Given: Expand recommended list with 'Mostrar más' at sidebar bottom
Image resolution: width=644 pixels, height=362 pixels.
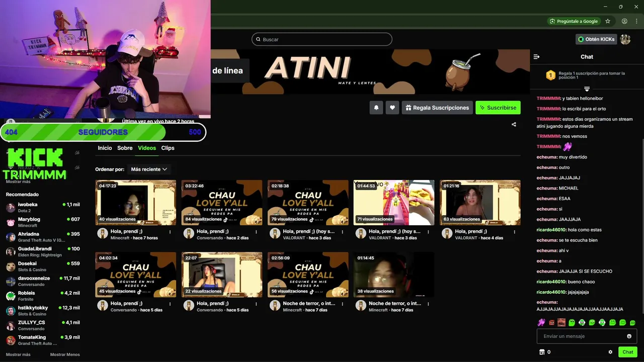Looking at the screenshot, I should pos(18,354).
